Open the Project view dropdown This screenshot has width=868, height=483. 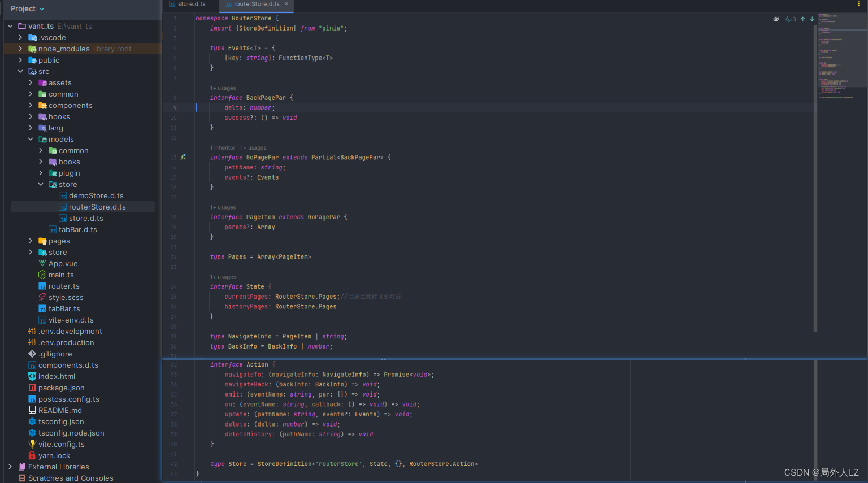[27, 8]
